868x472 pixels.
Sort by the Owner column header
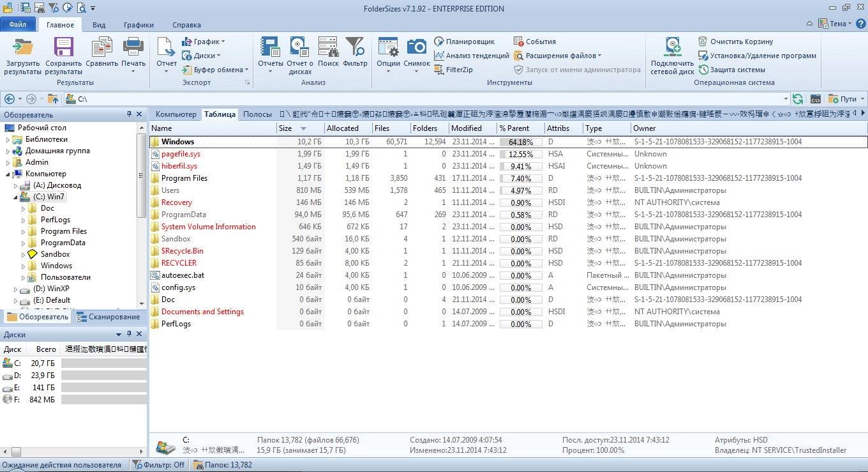click(749, 128)
